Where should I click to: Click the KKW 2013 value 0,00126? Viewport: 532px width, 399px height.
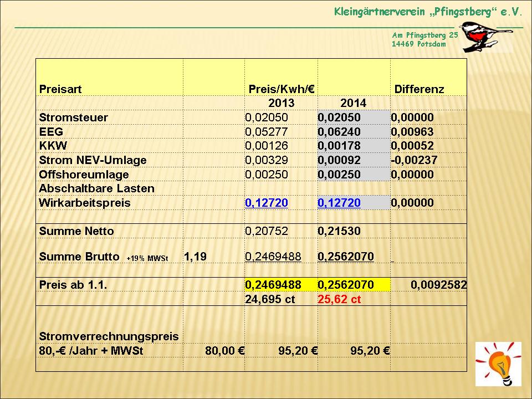point(267,146)
